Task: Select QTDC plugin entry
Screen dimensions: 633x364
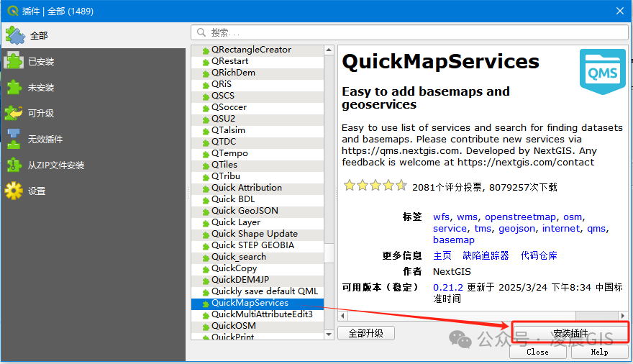Action: pos(258,142)
